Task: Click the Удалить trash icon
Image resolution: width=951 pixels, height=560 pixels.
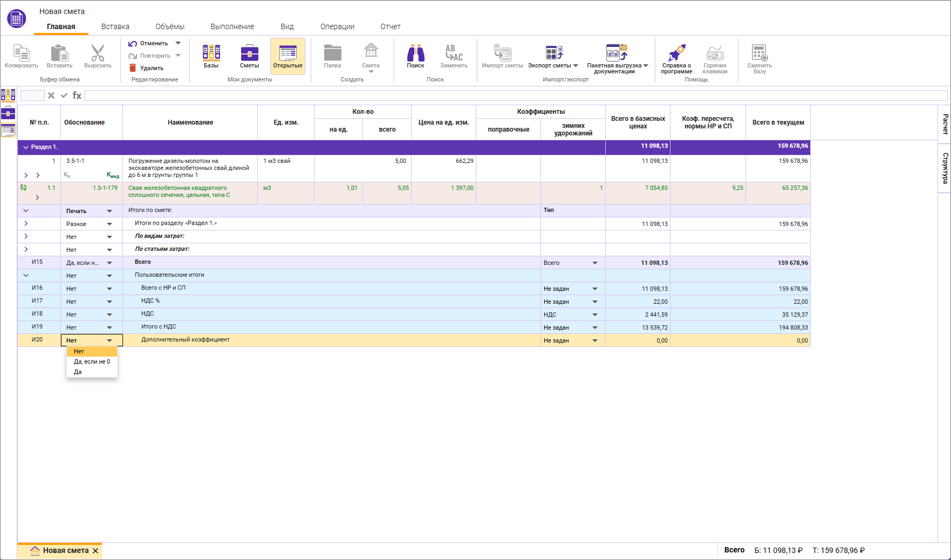Action: point(133,68)
